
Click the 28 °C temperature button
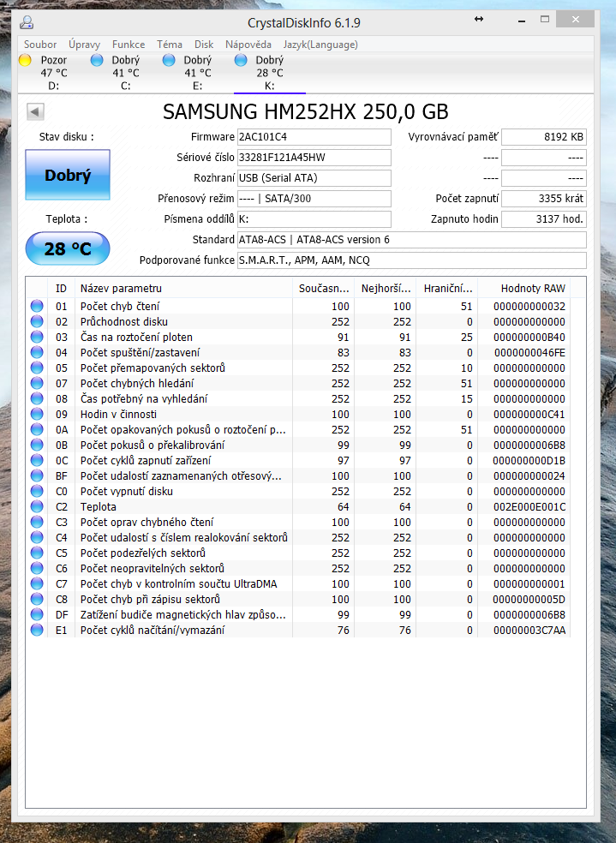tap(68, 248)
